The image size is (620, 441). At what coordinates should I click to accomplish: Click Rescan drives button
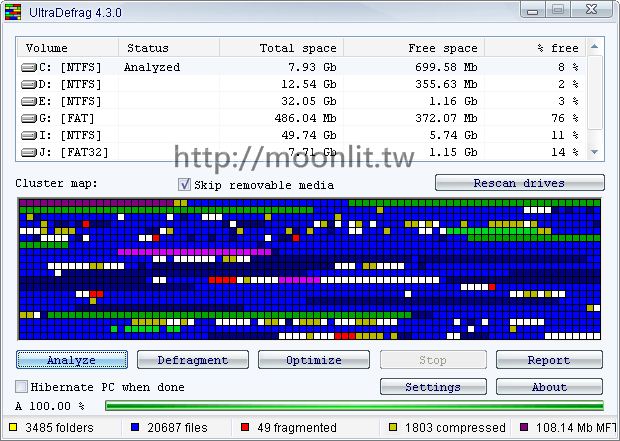520,183
